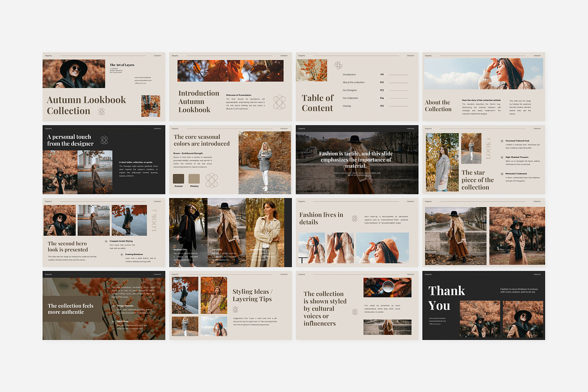Click the 'Table of Content' title
This screenshot has width=588, height=392.
(318, 103)
